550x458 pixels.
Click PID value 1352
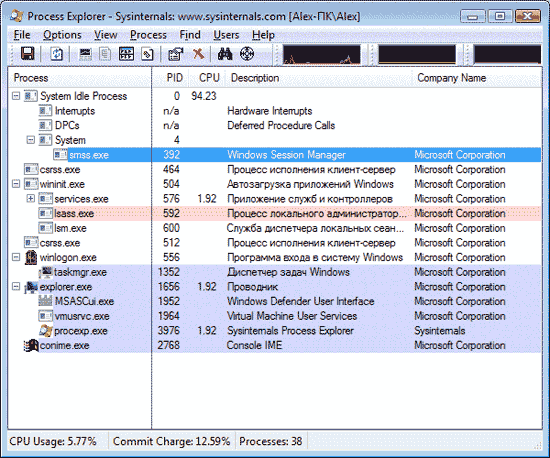(x=168, y=272)
